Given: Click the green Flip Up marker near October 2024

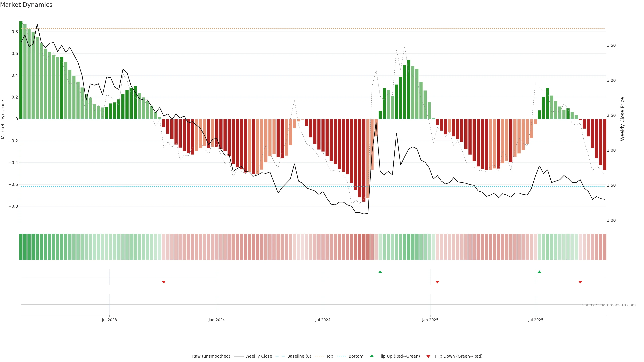Looking at the screenshot, I should pyautogui.click(x=380, y=272).
